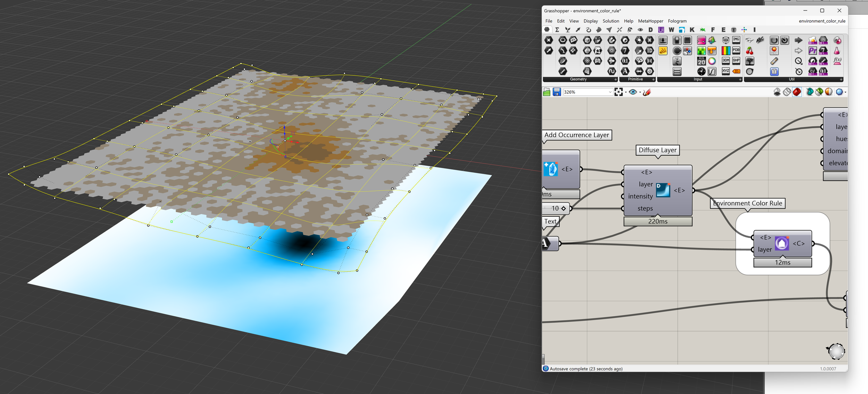The width and height of the screenshot is (868, 394).
Task: Select the Boolean Toggle component icon
Action: tap(677, 41)
